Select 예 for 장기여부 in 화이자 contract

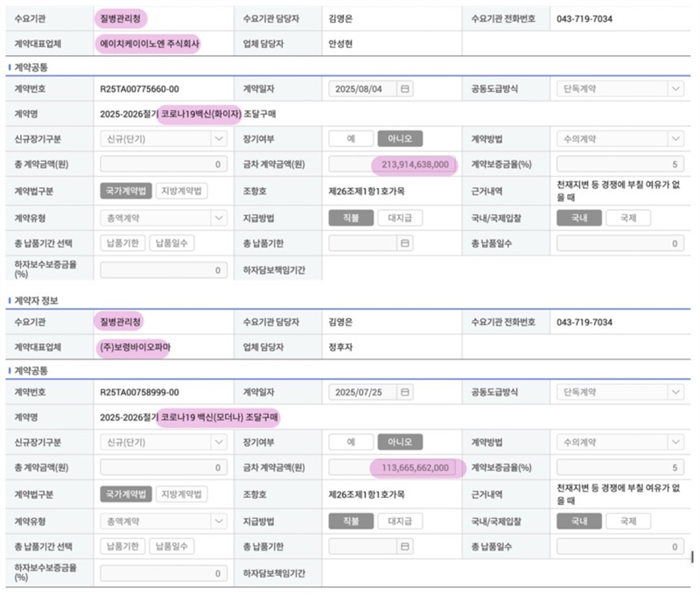pos(351,139)
